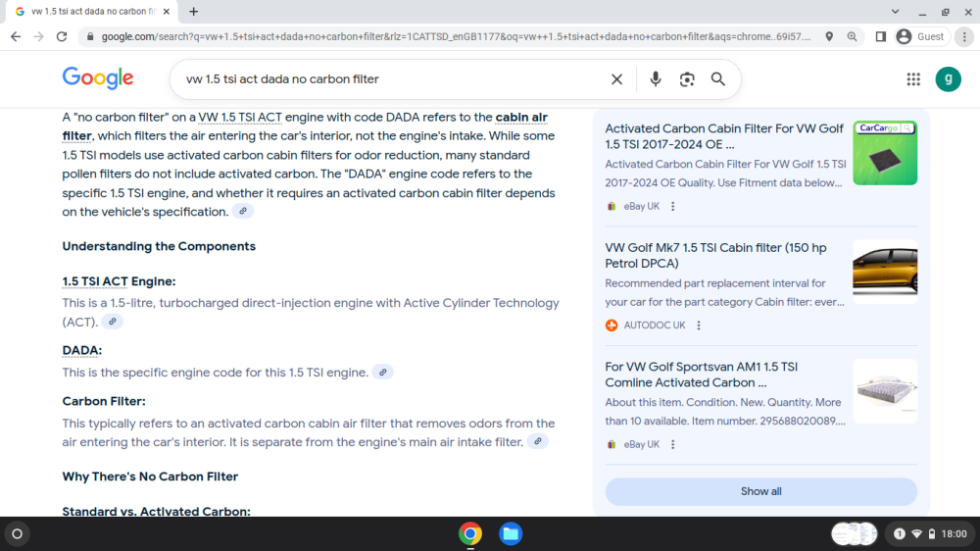Click the notification indicator in the tray

(x=900, y=534)
